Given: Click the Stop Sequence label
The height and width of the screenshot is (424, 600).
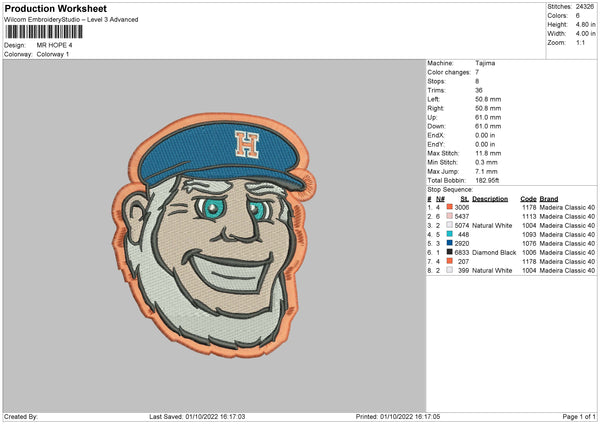Looking at the screenshot, I should click(449, 188).
